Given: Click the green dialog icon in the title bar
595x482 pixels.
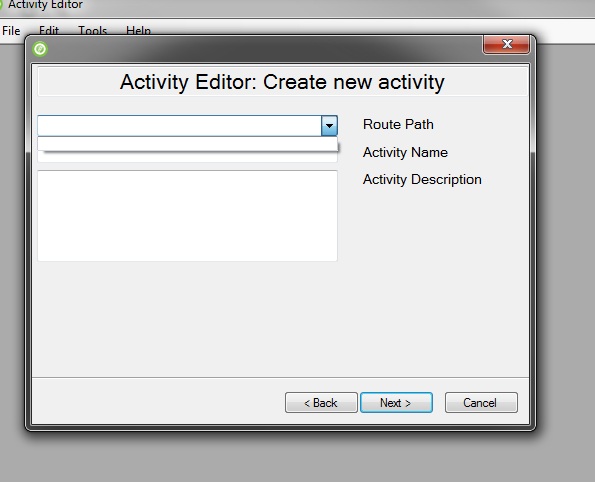Looking at the screenshot, I should 40,49.
